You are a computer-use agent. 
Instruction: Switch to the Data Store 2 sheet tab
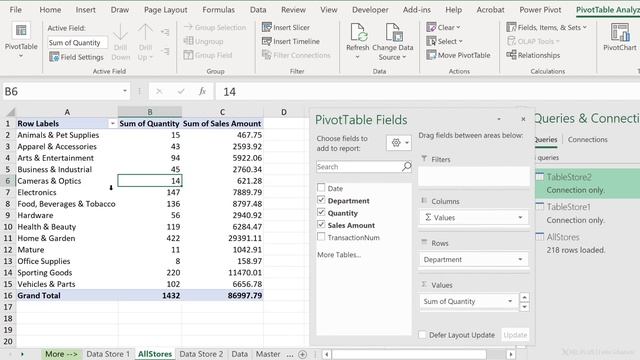coord(201,354)
